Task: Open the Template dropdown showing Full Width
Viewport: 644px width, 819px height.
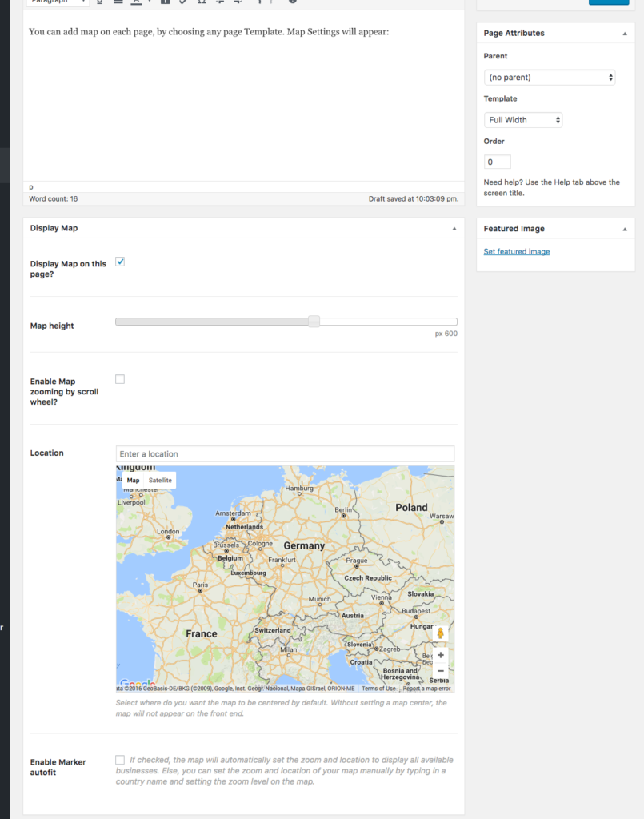Action: click(x=522, y=119)
